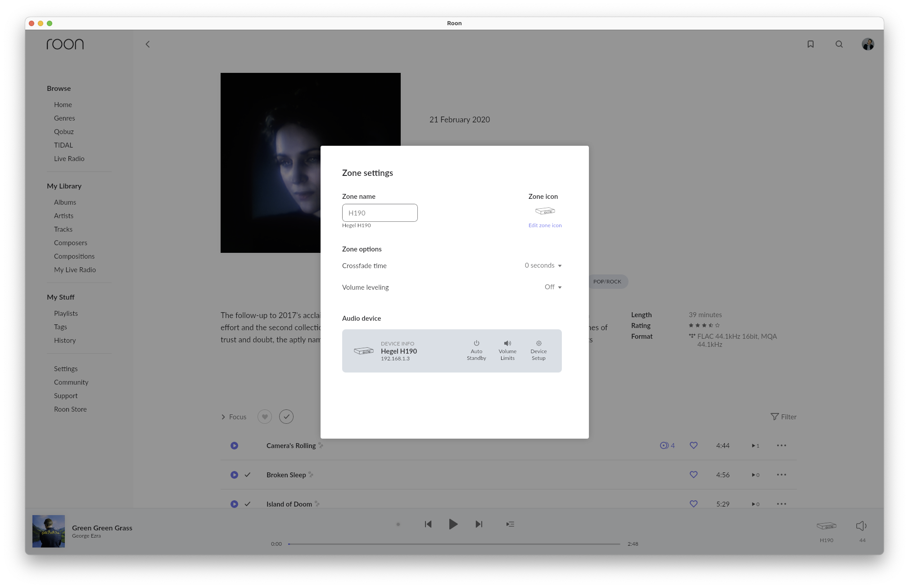The width and height of the screenshot is (909, 588).
Task: Open History under My Stuff
Action: click(x=65, y=340)
